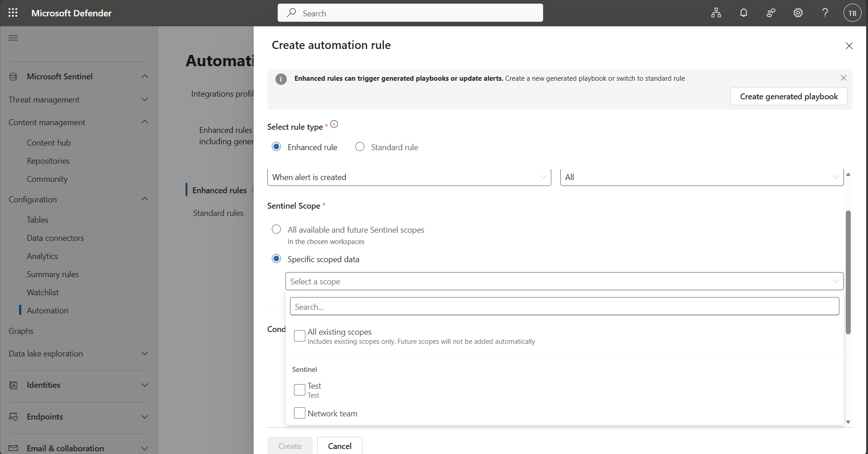Open the Settings gear
The width and height of the screenshot is (868, 454).
798,13
